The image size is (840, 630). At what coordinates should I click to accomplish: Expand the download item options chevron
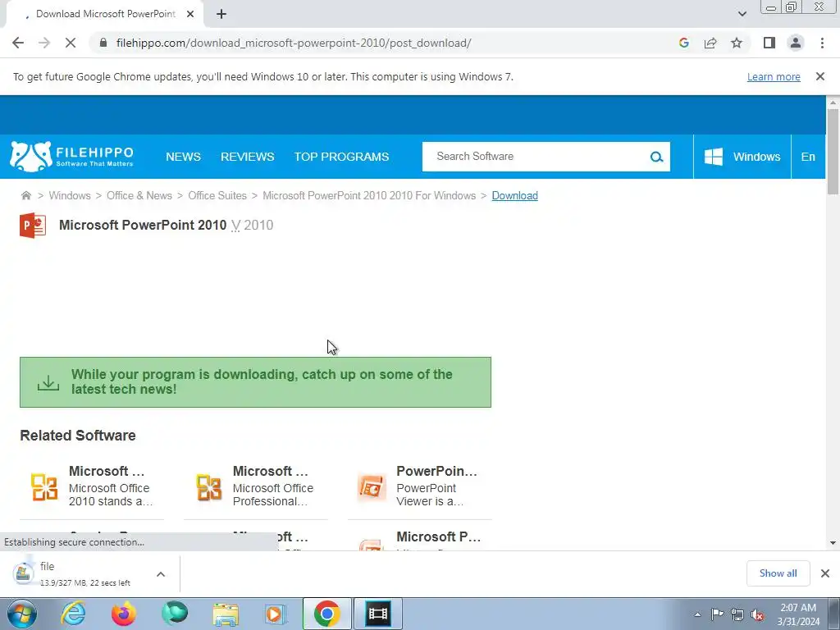[x=160, y=573]
